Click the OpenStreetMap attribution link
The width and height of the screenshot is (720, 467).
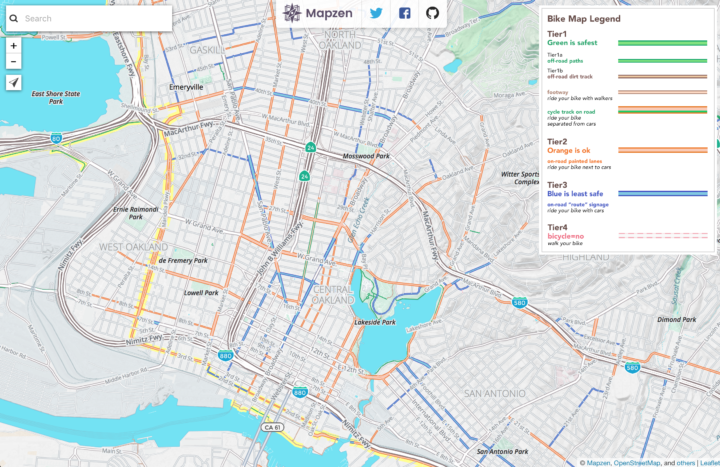(x=636, y=463)
